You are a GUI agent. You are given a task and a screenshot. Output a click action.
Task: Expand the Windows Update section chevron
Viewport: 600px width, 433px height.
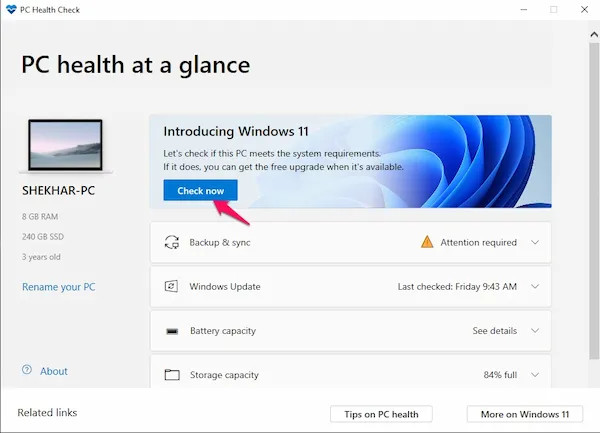point(535,286)
